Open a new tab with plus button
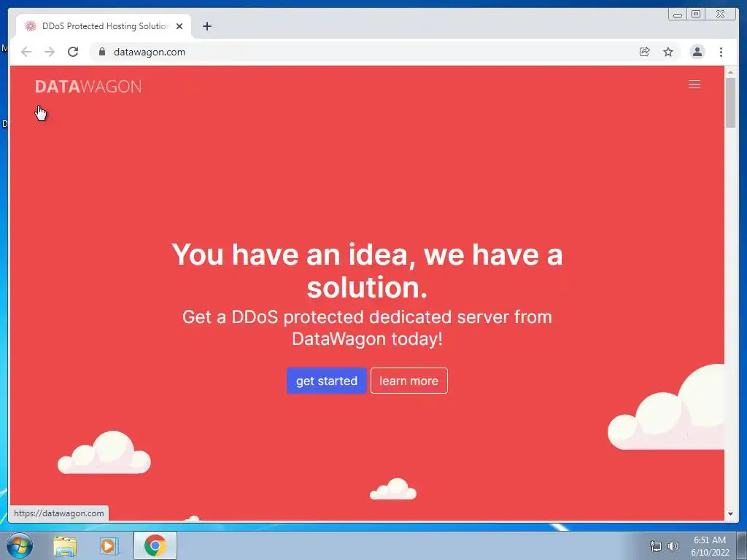The image size is (747, 560). click(x=206, y=26)
